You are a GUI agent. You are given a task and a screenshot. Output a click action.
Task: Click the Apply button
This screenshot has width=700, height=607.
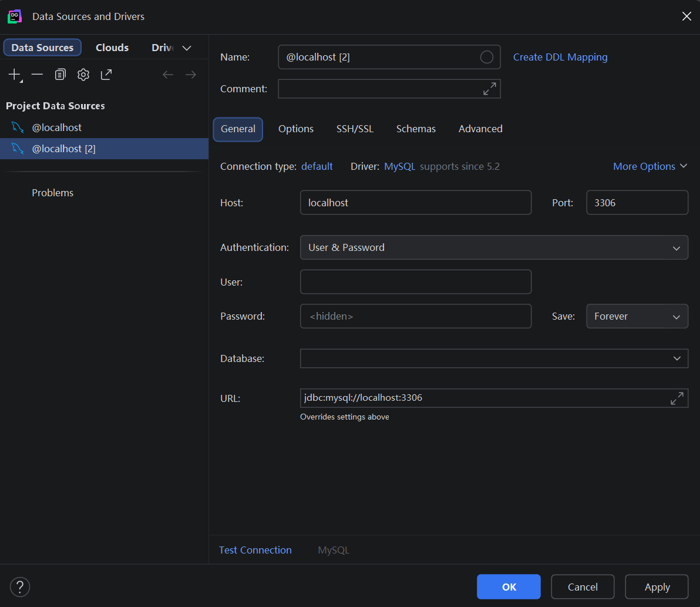tap(657, 587)
